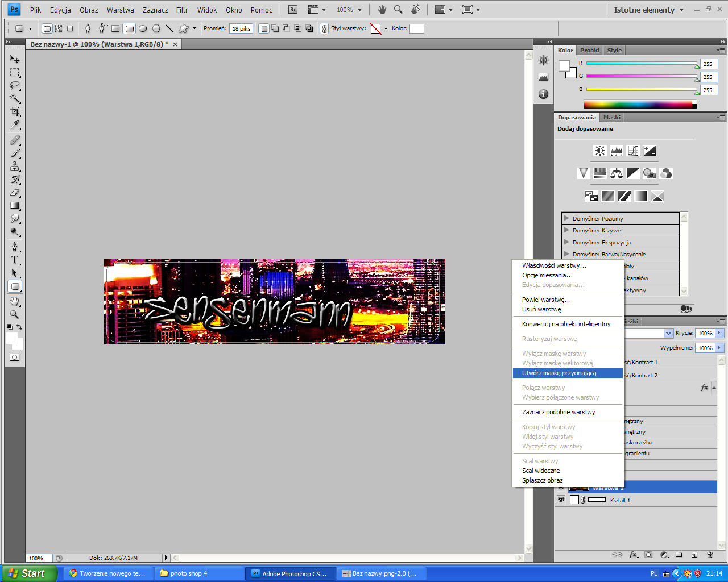Select the Gradient tool

(15, 205)
